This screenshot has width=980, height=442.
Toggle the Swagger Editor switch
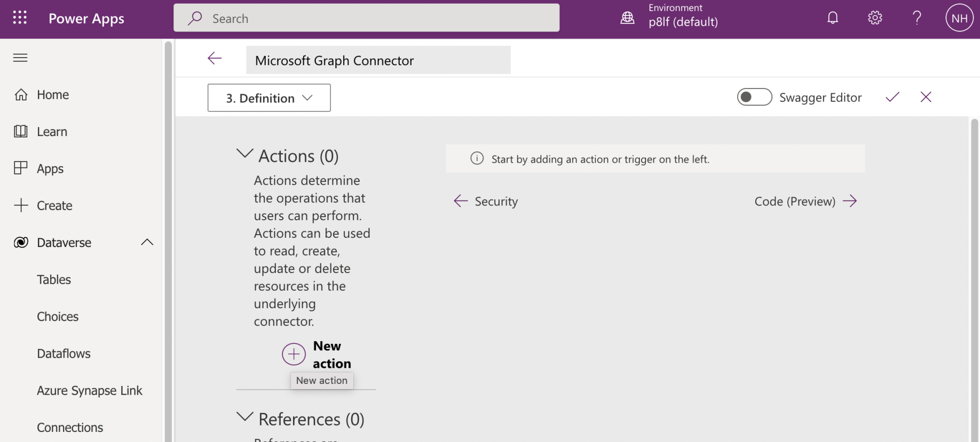click(754, 97)
